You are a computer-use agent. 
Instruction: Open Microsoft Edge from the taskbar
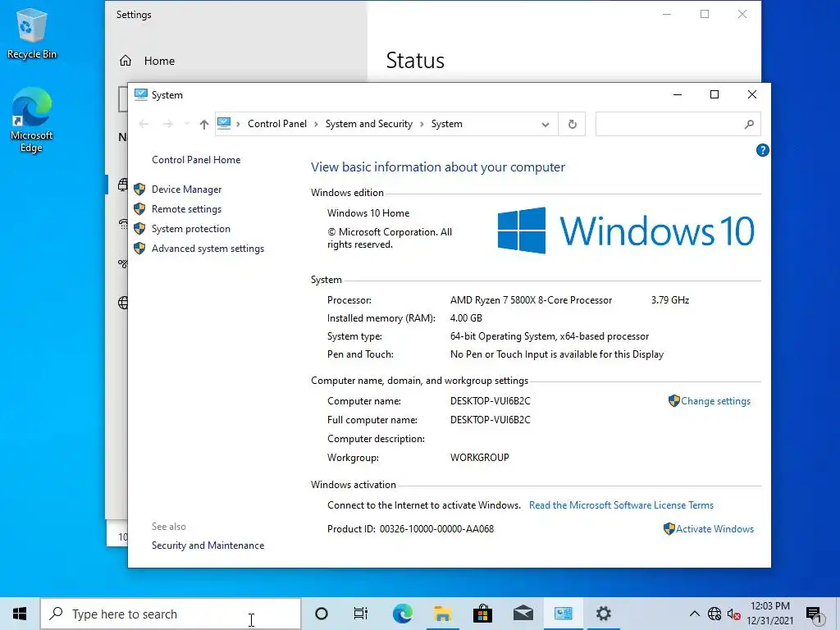pyautogui.click(x=402, y=614)
